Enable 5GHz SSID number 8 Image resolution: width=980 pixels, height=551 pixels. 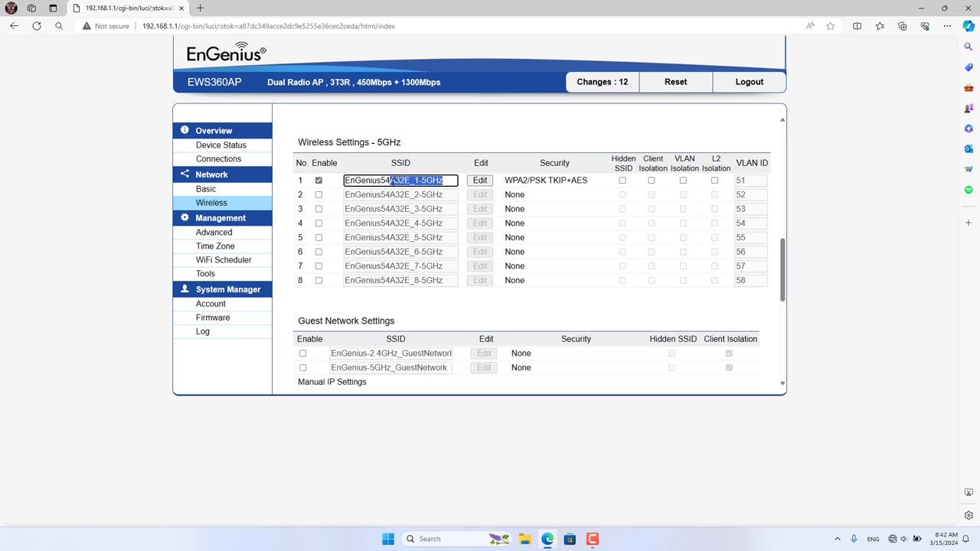[x=318, y=280]
